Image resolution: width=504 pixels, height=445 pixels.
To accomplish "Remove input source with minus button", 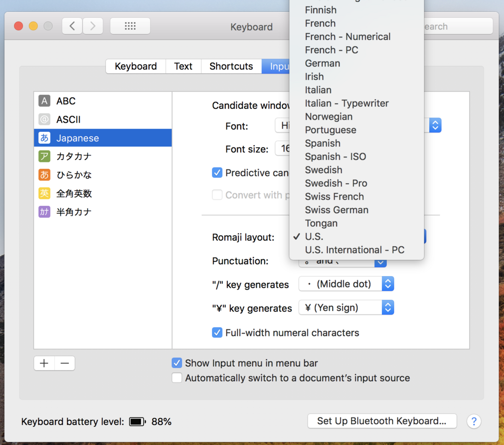I will tap(64, 363).
